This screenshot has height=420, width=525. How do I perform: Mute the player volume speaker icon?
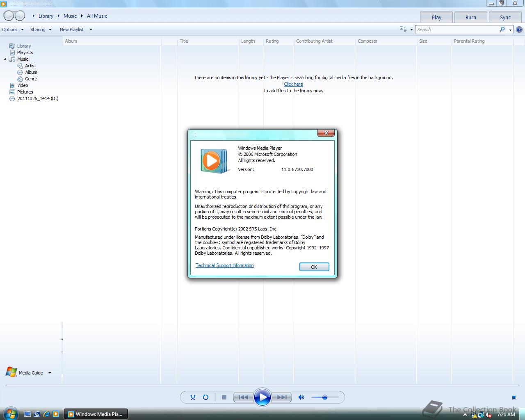pyautogui.click(x=301, y=397)
